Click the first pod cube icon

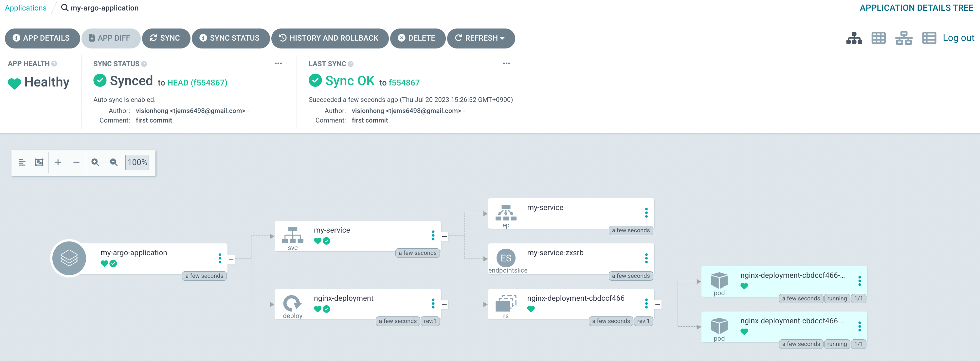(x=719, y=281)
